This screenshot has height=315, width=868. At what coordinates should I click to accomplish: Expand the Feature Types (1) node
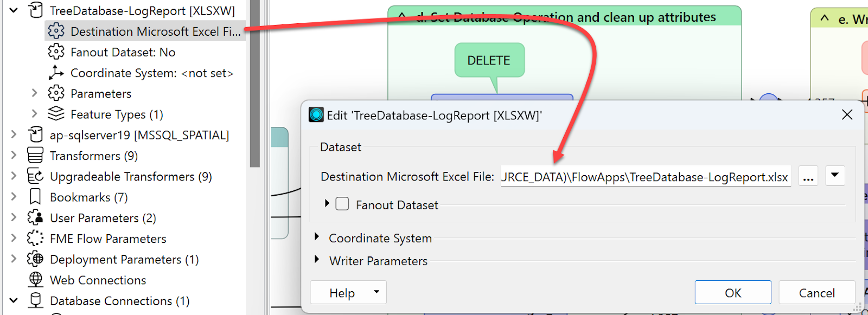[34, 114]
